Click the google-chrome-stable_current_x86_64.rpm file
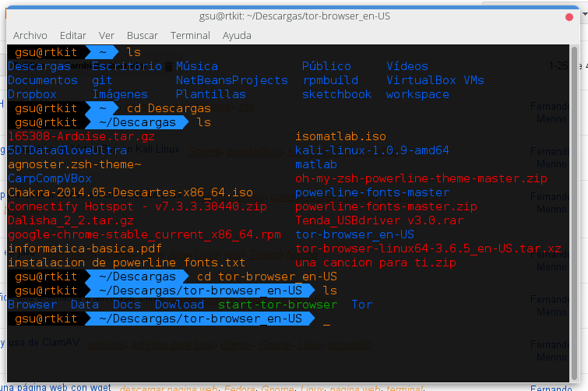Screen dimensions: 588x391 144,234
